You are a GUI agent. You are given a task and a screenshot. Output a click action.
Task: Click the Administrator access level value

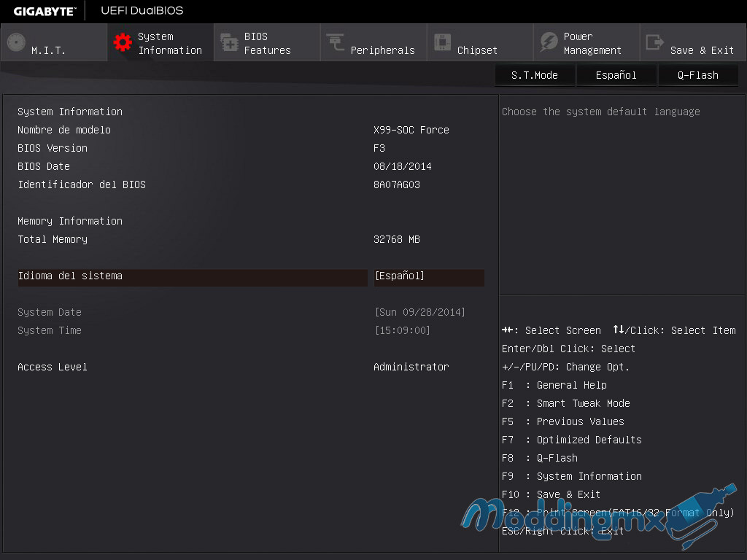(x=411, y=367)
